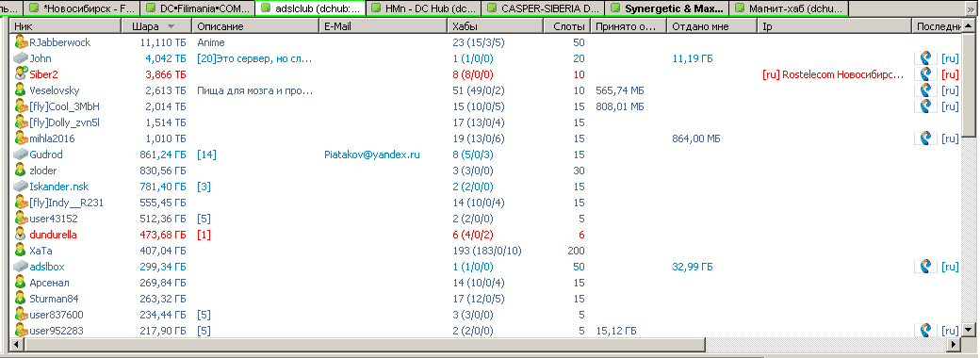Click John server user icon
980x358 pixels.
(x=22, y=58)
